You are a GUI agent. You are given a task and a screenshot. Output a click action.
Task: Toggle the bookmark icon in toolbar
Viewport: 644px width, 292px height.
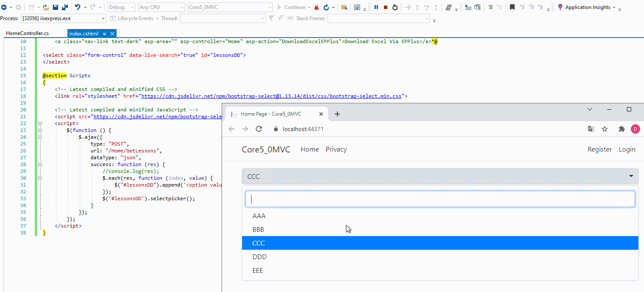point(512,7)
